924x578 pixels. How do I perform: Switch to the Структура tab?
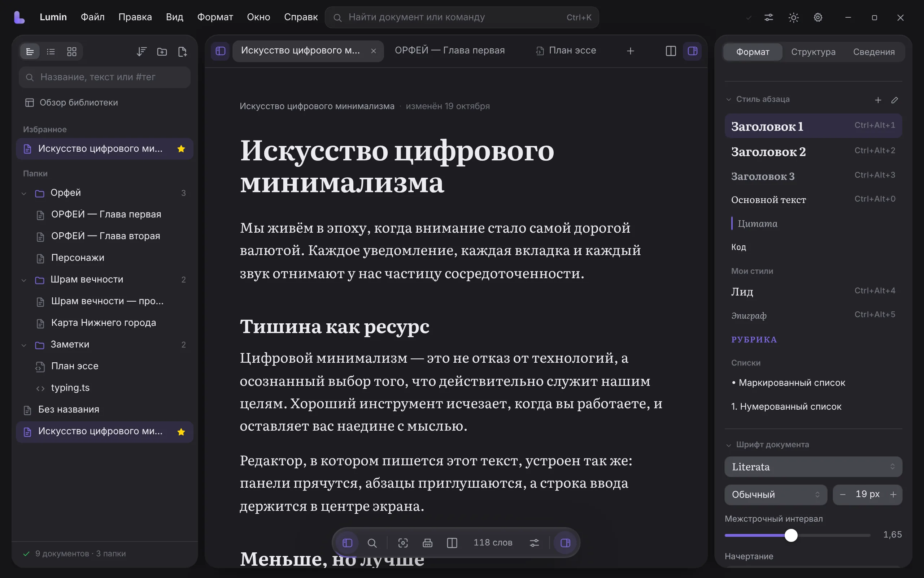[813, 52]
